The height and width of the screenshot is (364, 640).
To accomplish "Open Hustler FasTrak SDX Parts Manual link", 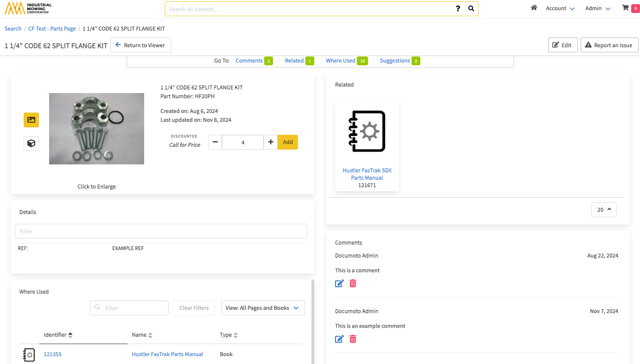I will (x=367, y=174).
